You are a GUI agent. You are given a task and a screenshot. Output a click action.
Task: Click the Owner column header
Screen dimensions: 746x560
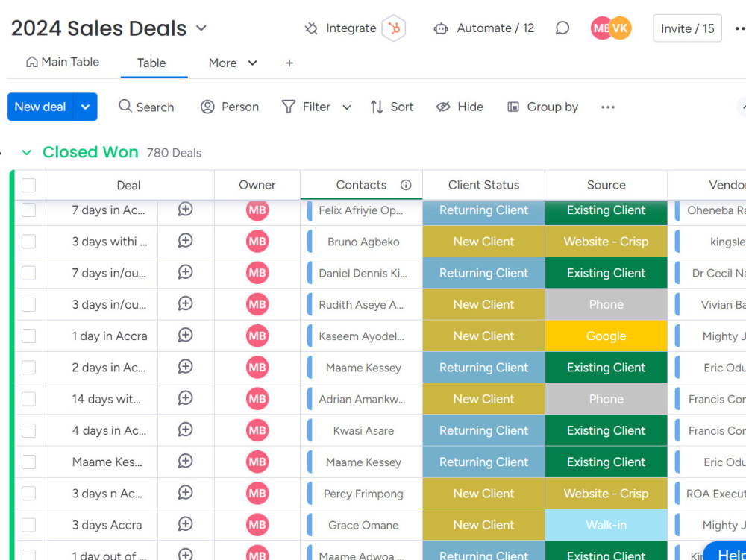pos(257,185)
